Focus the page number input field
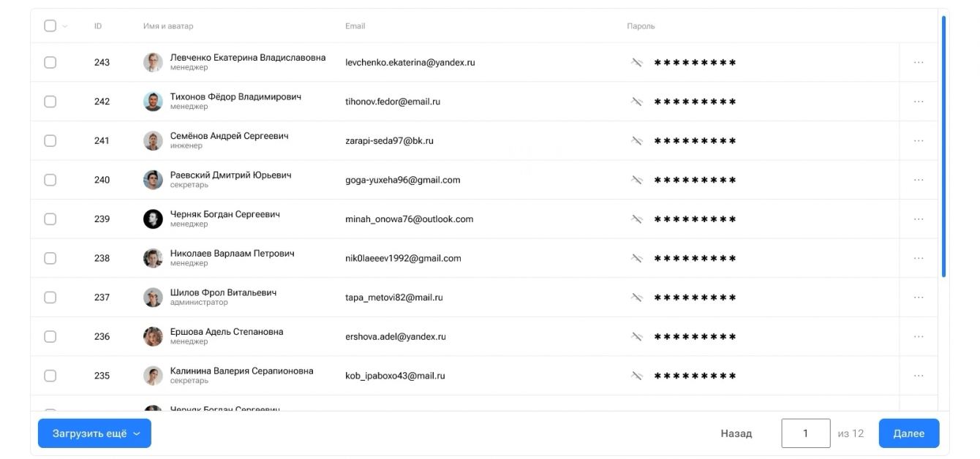 click(805, 433)
